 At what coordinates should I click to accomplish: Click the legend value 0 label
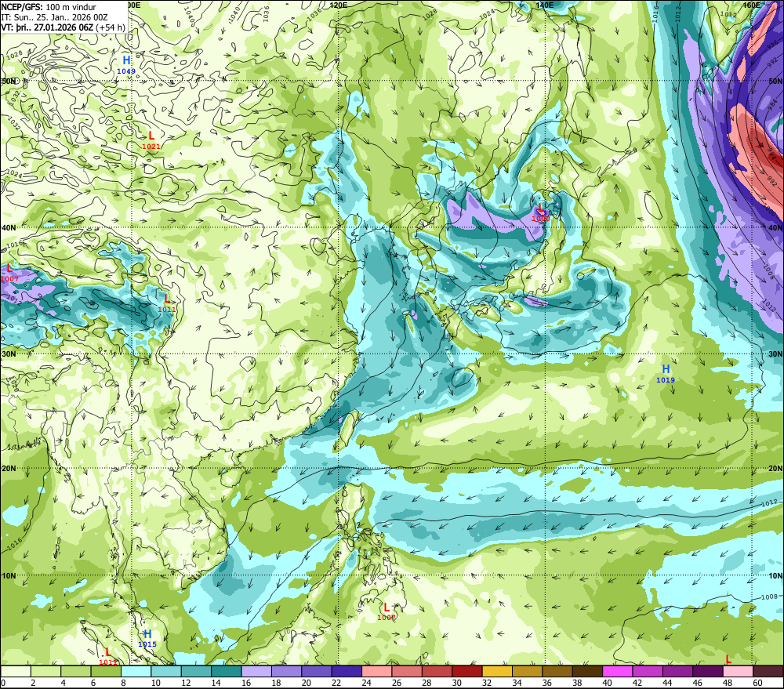(3, 683)
